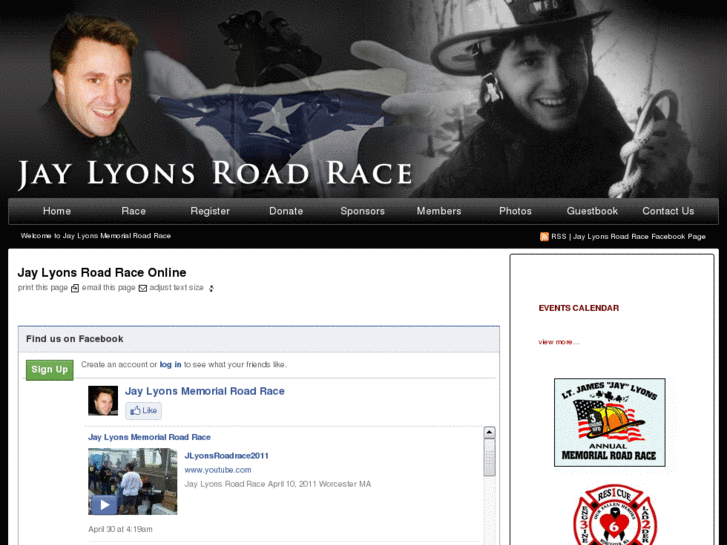Open the Photos menu item
The height and width of the screenshot is (545, 727).
click(515, 211)
